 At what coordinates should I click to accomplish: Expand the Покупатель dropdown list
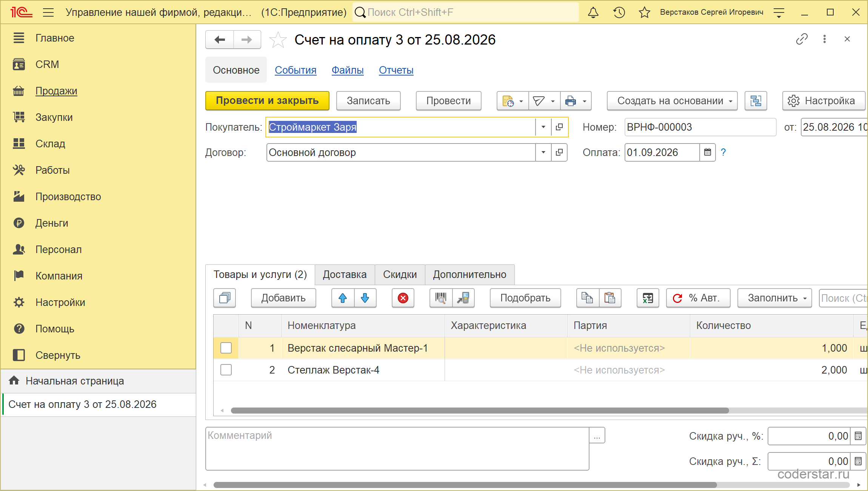pyautogui.click(x=543, y=127)
